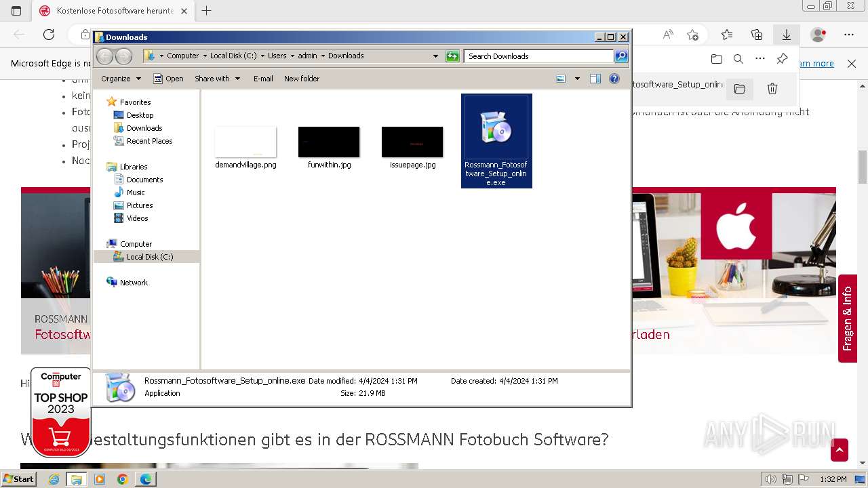The width and height of the screenshot is (868, 488).
Task: Select Libraries in the navigation pane
Action: tap(134, 167)
